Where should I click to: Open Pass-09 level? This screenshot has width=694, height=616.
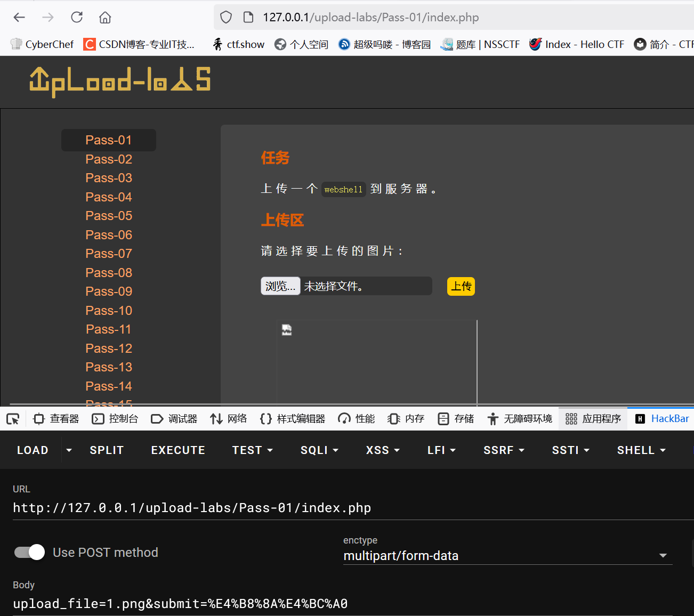click(x=109, y=291)
